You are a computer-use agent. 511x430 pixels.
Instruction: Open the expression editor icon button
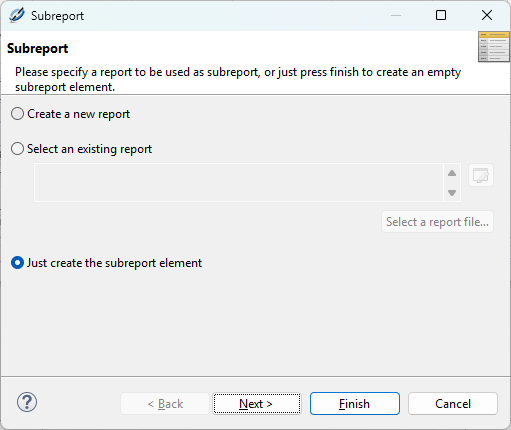click(x=481, y=175)
